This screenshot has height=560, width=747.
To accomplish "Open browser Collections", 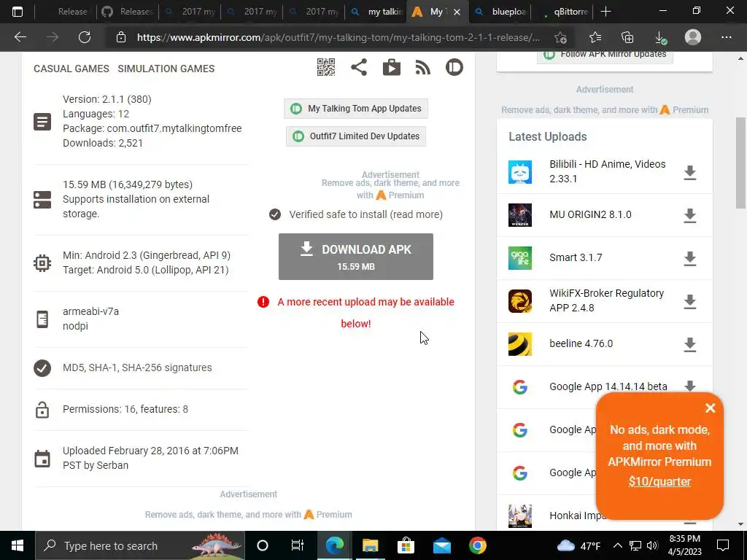I will tap(627, 37).
